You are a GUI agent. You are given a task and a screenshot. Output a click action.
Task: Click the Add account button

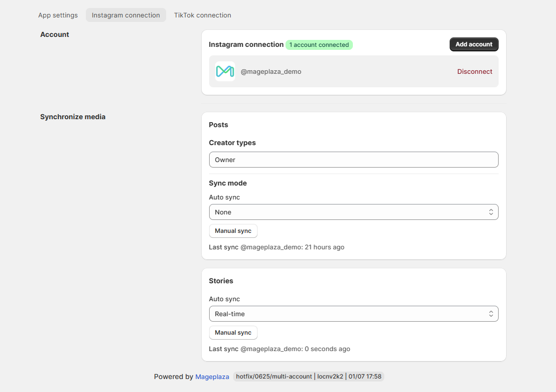(x=474, y=44)
